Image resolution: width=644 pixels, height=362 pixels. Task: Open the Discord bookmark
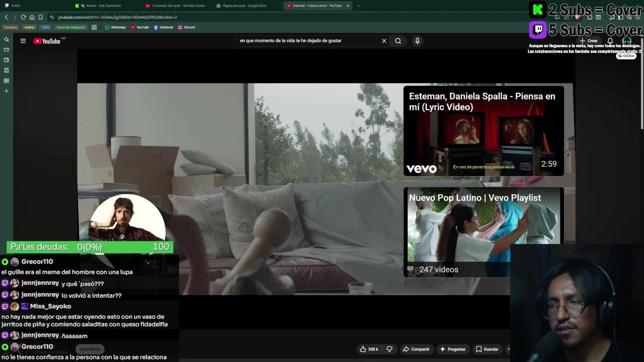186,27
